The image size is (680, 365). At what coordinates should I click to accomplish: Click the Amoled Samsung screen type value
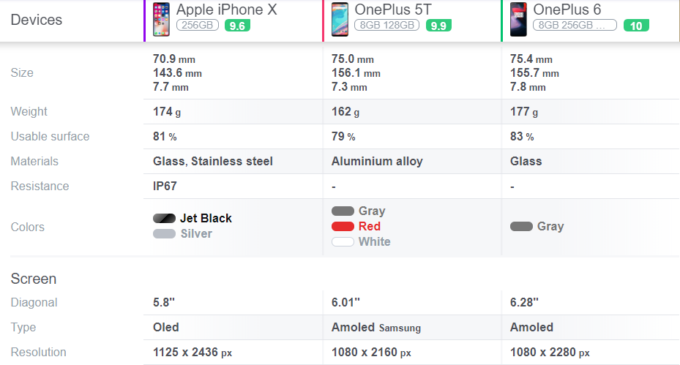pos(376,327)
